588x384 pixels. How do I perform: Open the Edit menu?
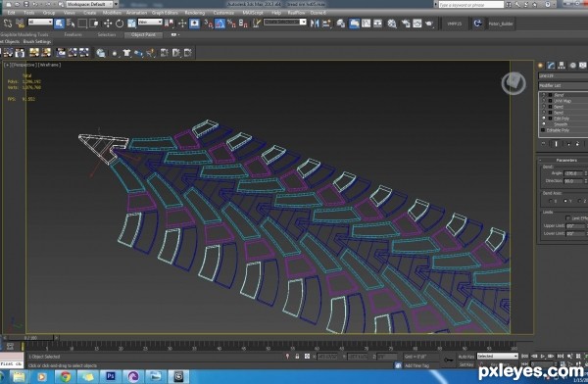click(11, 13)
